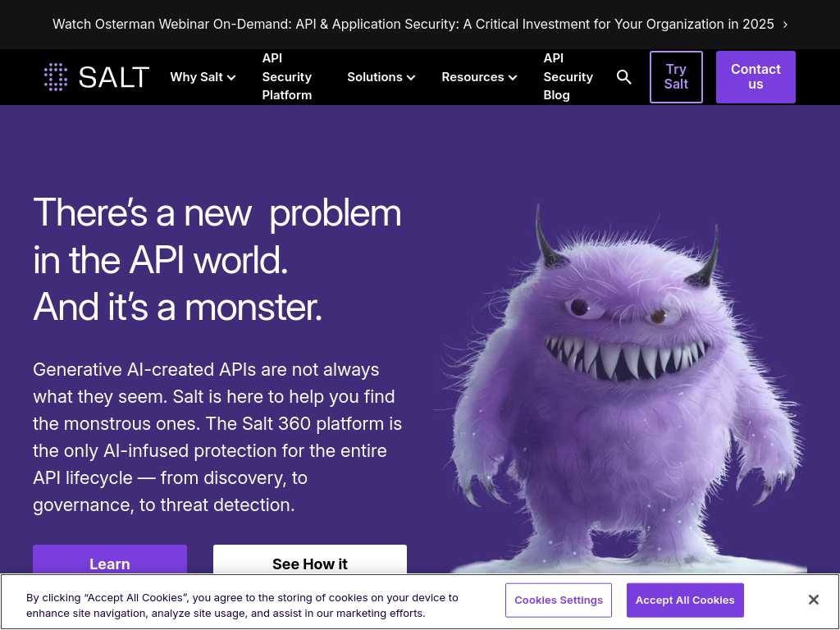Click the Contact us button
This screenshot has width=840, height=630.
coord(756,76)
